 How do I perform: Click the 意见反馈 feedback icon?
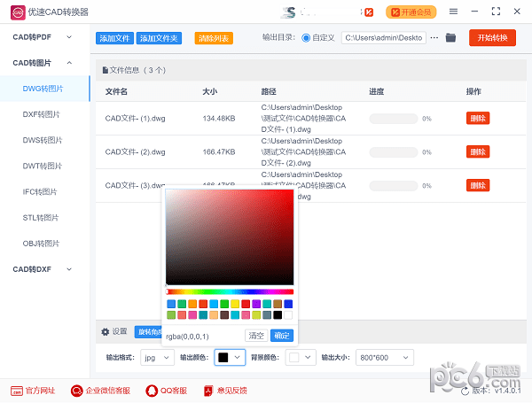(x=208, y=391)
